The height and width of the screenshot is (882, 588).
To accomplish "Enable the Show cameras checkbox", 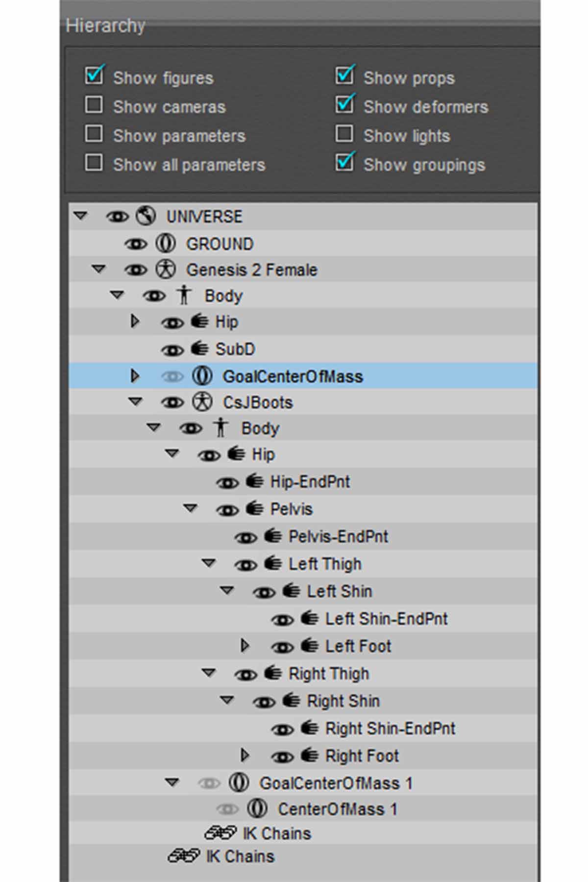I will tap(94, 105).
